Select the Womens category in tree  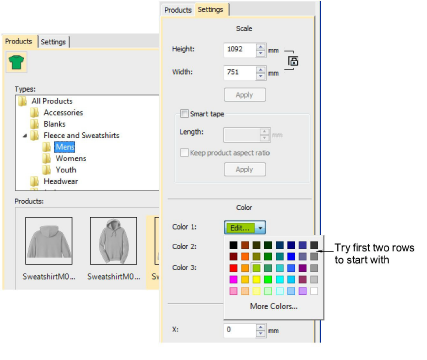71,158
